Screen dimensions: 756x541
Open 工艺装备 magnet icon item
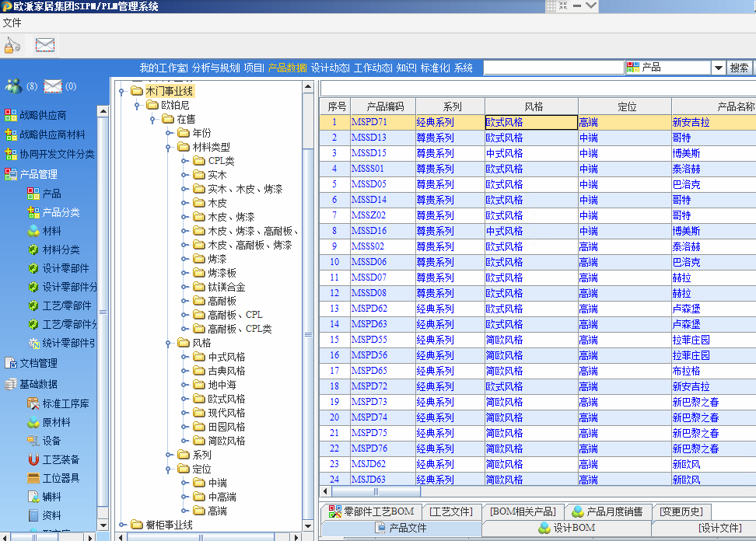61,459
